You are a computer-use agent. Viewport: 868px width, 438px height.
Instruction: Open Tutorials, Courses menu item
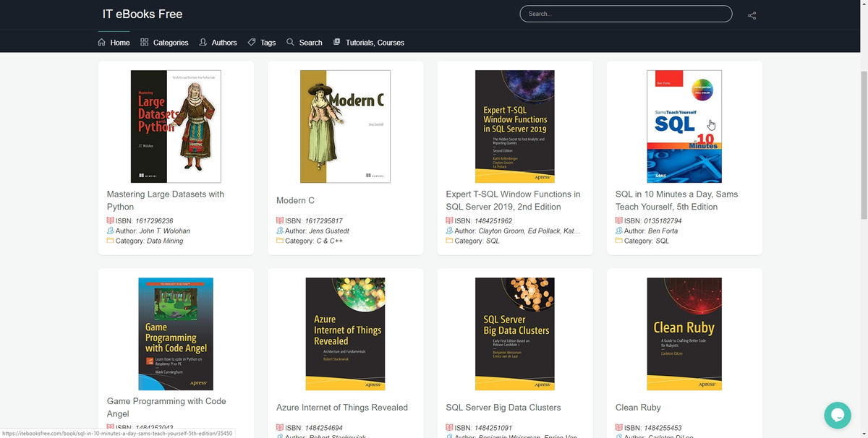point(368,42)
